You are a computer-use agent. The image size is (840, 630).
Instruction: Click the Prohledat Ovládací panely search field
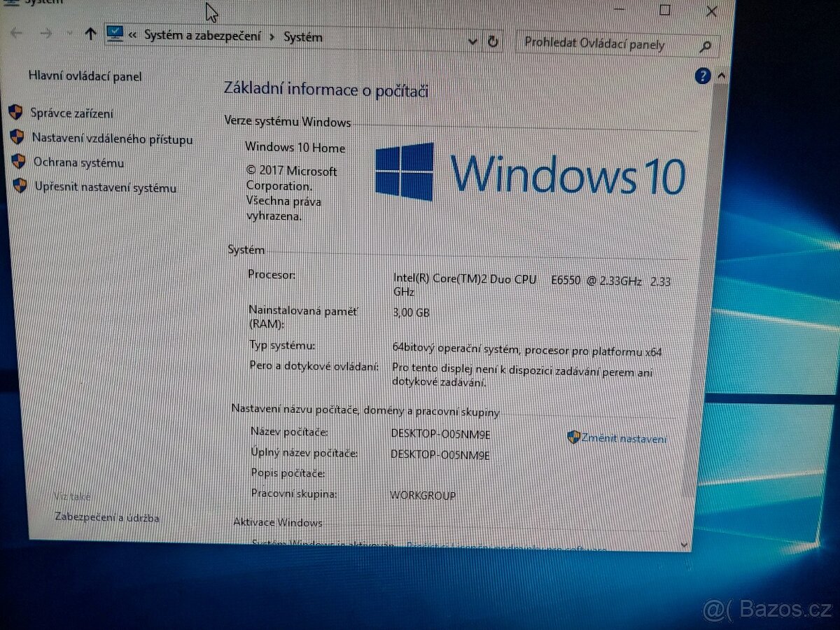[x=609, y=44]
